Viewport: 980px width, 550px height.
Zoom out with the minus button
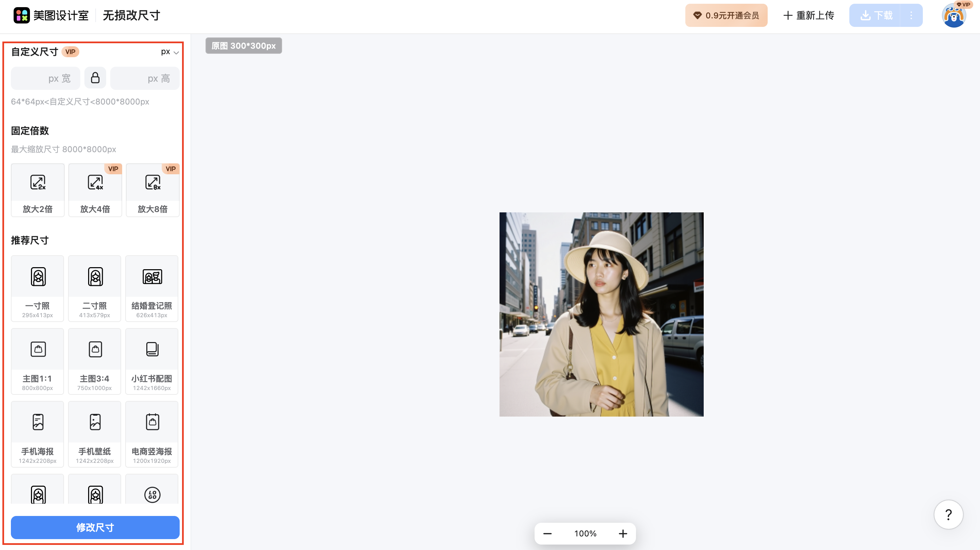pyautogui.click(x=547, y=534)
